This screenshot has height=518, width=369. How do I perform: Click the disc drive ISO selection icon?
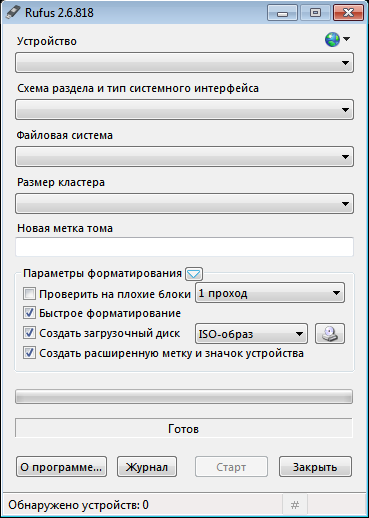click(330, 333)
